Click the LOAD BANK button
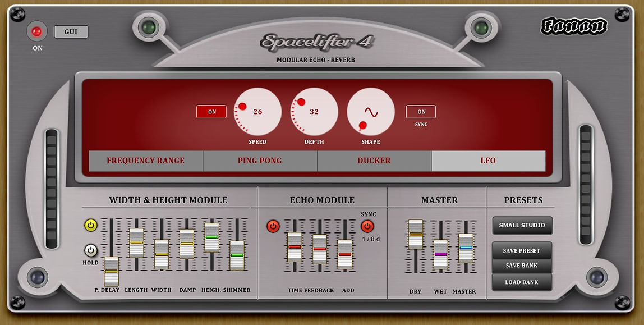644x325 pixels. 522,282
